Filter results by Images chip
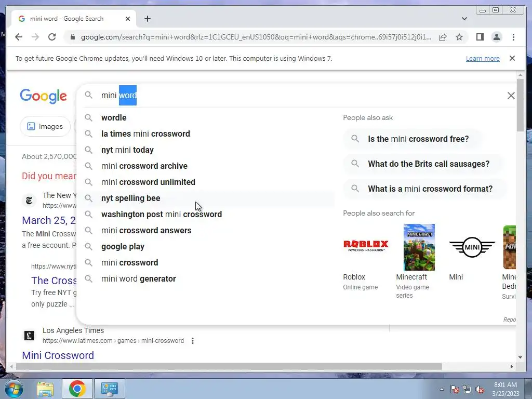 (x=45, y=127)
